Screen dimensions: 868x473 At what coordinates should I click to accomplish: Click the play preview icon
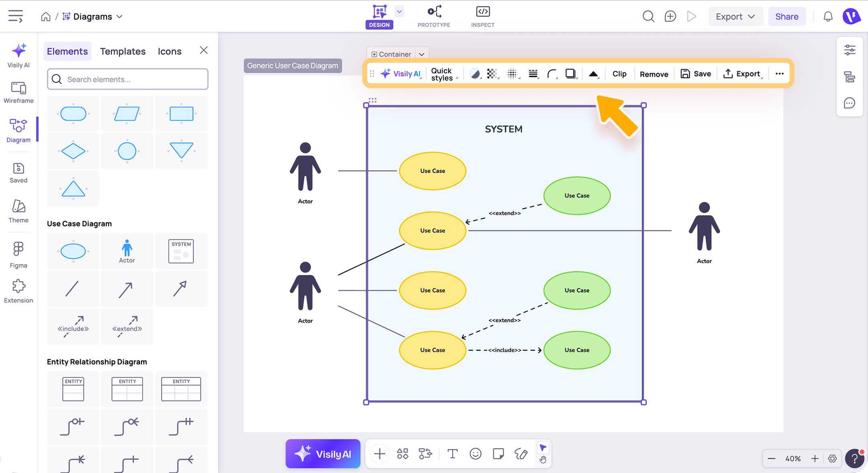(x=692, y=16)
